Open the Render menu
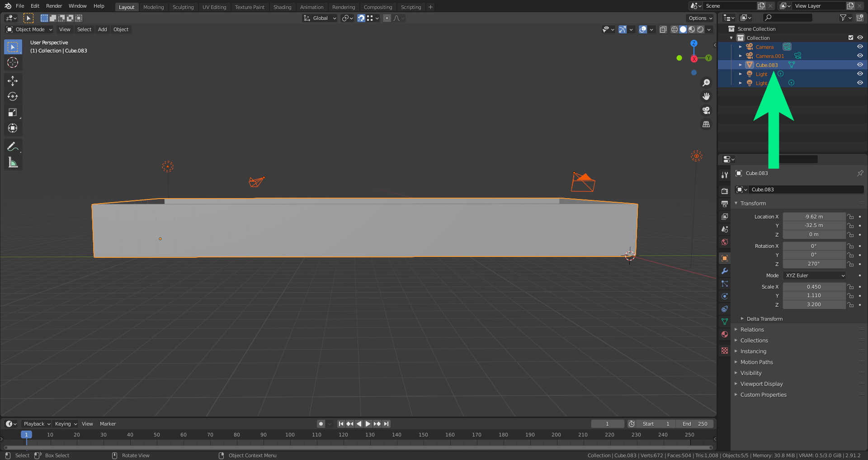This screenshot has height=460, width=868. [x=54, y=6]
